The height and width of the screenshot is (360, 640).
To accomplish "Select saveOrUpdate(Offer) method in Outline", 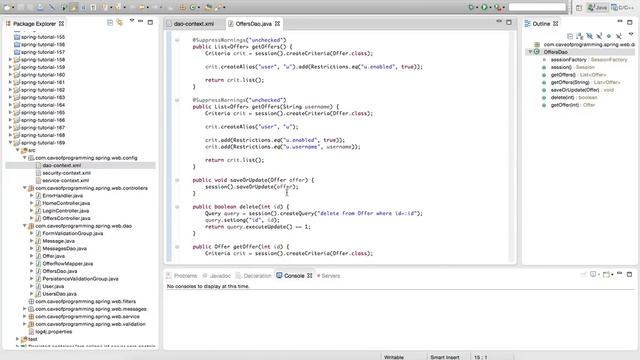I will [x=575, y=90].
